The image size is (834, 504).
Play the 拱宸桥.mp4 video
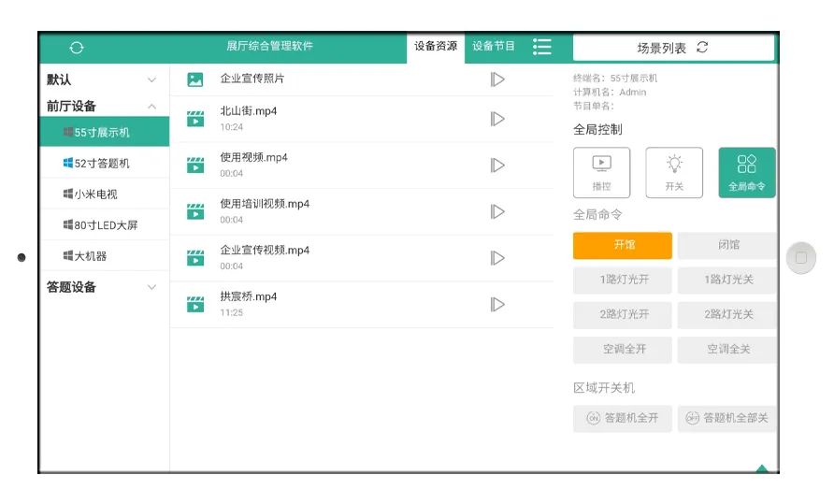[x=497, y=304]
